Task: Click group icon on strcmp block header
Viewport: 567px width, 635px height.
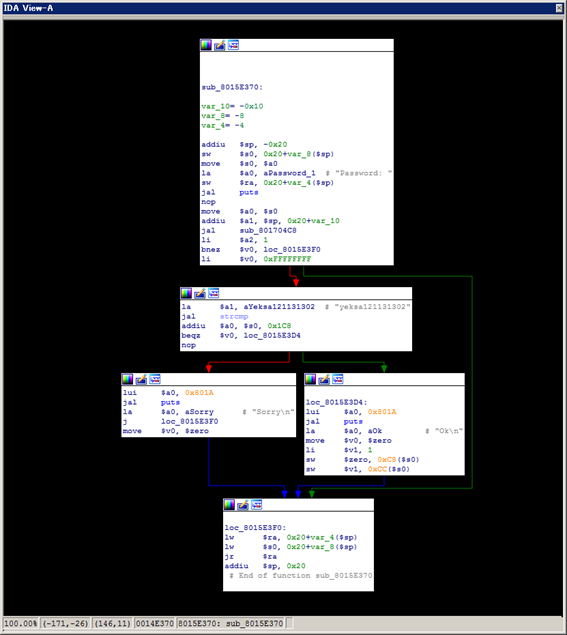Action: [x=213, y=293]
